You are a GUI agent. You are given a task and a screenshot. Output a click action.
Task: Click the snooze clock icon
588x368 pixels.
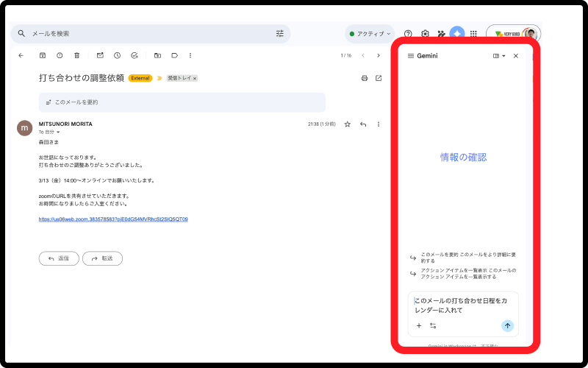click(x=117, y=55)
